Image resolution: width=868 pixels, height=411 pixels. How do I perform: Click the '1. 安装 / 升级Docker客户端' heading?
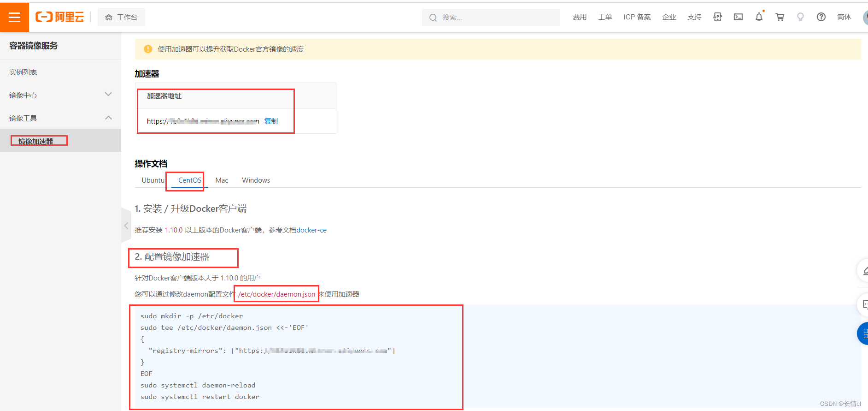point(190,208)
